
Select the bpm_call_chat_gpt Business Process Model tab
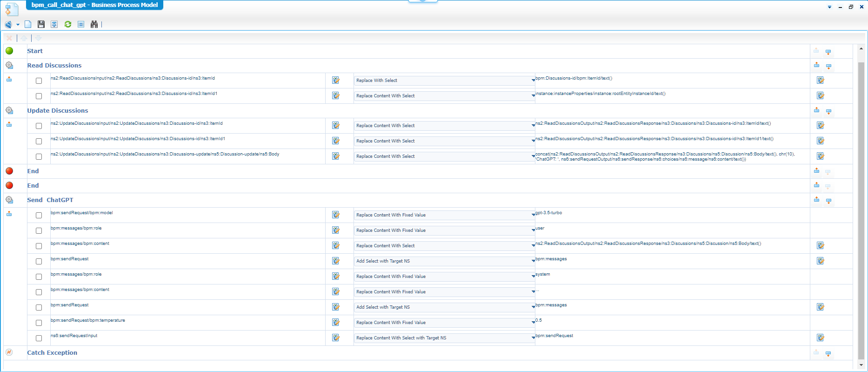point(94,5)
